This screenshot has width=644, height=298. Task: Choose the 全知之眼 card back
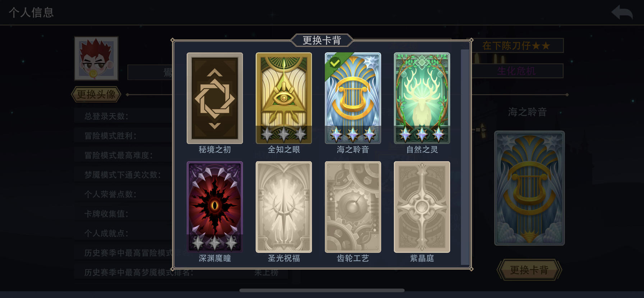[x=284, y=98]
